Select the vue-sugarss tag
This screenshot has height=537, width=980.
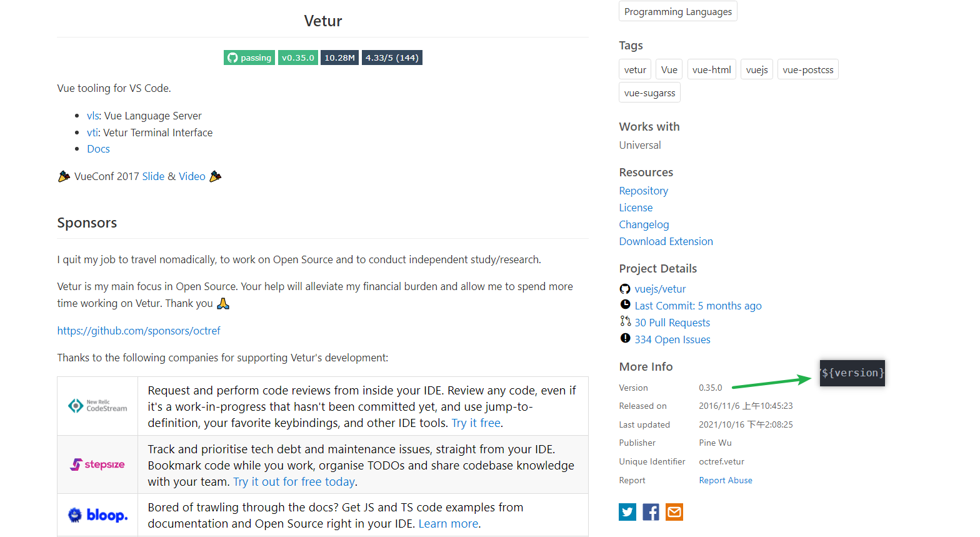click(x=650, y=93)
